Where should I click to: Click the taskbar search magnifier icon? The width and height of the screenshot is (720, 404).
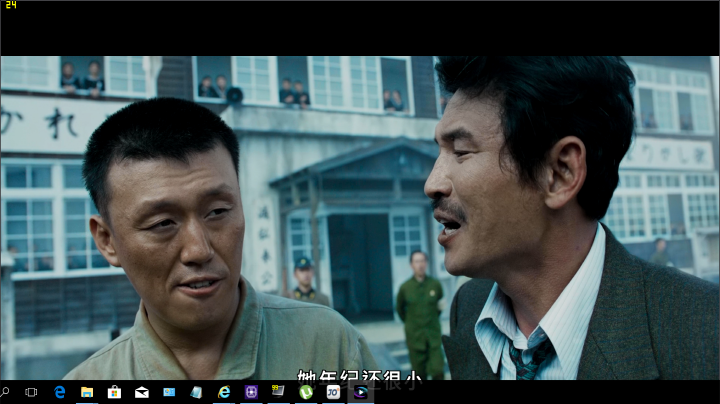(x=6, y=392)
